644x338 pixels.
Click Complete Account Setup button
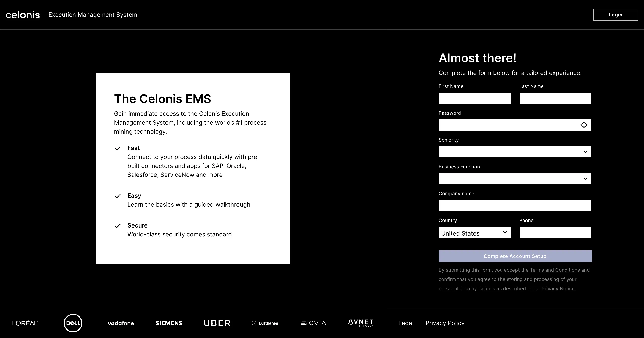(x=515, y=256)
